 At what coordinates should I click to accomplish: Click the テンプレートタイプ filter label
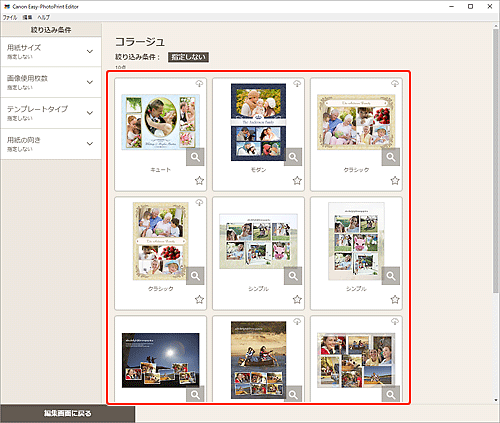37,109
